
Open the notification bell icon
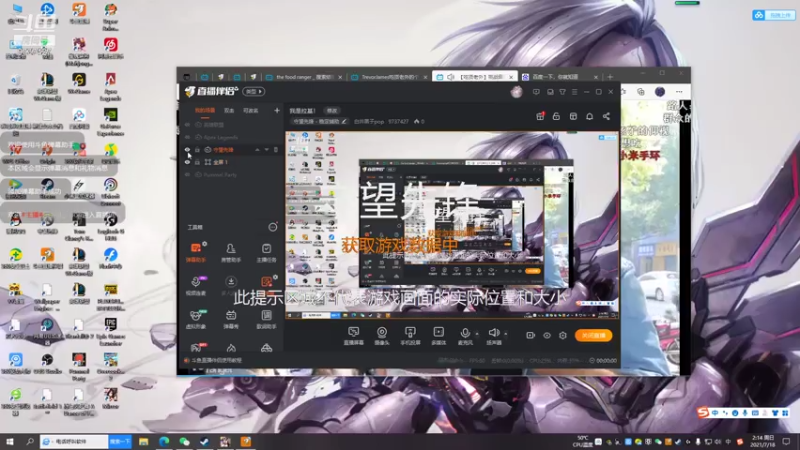coord(589,116)
